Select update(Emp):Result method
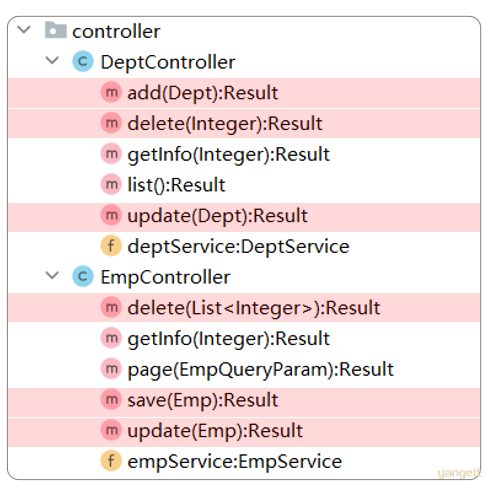The height and width of the screenshot is (489, 492). click(244, 431)
